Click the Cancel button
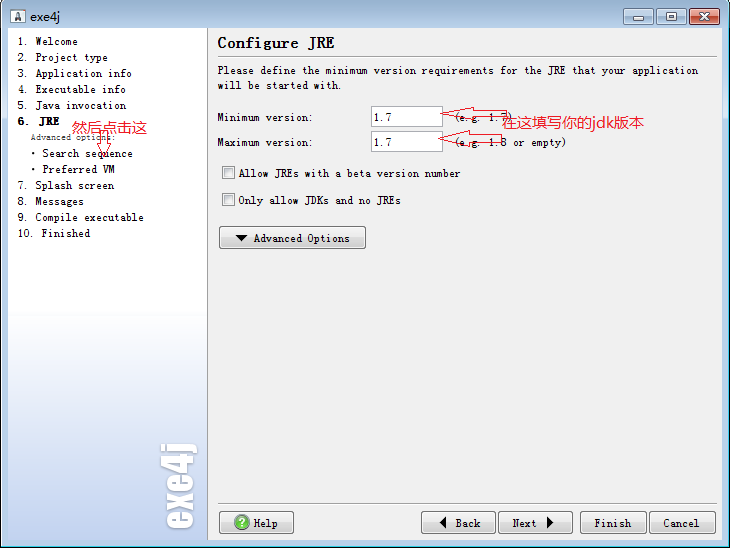Viewport: 735px width, 550px height. tap(681, 523)
